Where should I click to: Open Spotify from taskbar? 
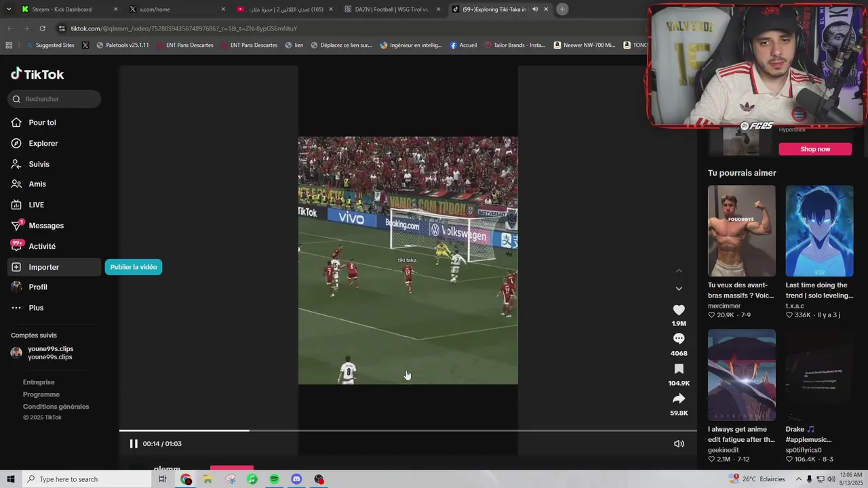(275, 479)
